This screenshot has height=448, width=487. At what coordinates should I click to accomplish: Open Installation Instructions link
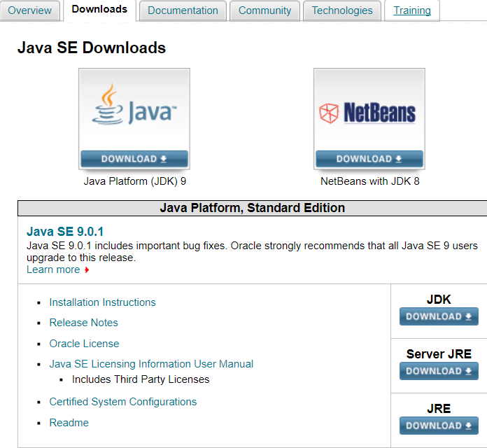(102, 302)
